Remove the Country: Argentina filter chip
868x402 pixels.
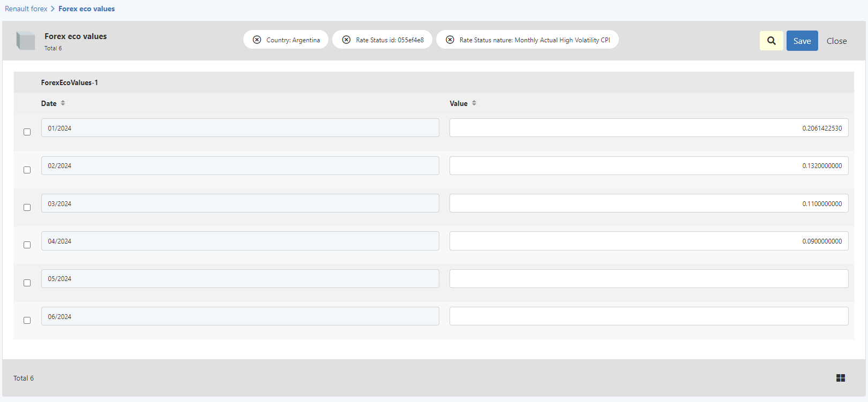coord(257,40)
